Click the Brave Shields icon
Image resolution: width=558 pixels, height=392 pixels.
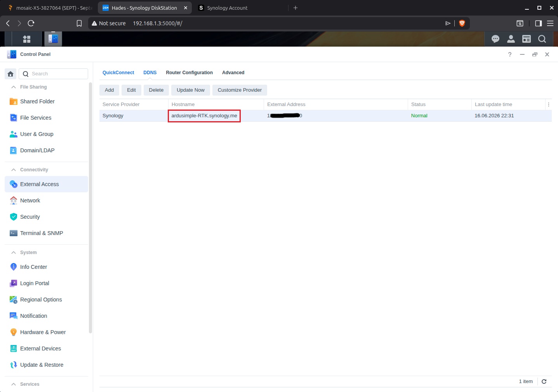[x=462, y=23]
